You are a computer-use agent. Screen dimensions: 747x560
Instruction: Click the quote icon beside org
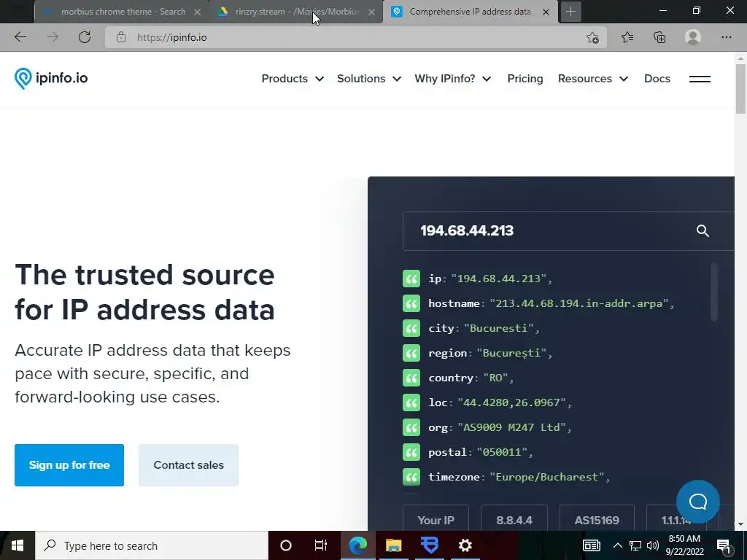click(x=411, y=427)
